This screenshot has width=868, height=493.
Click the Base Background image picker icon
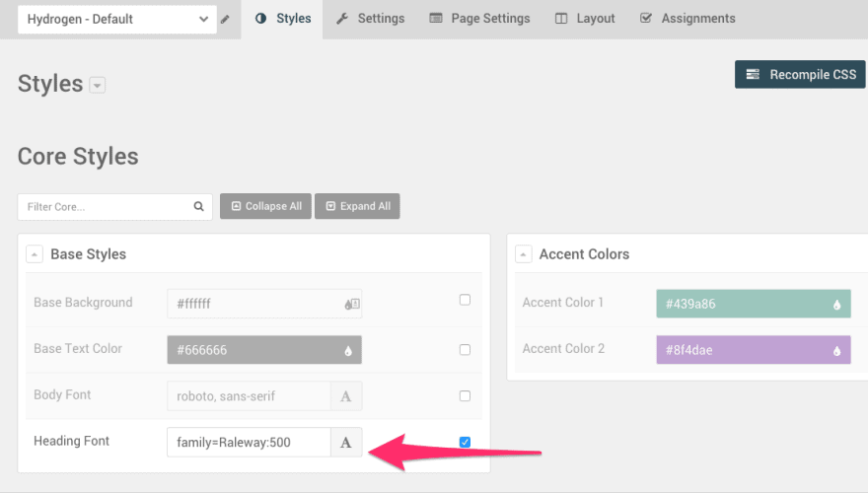click(x=352, y=304)
